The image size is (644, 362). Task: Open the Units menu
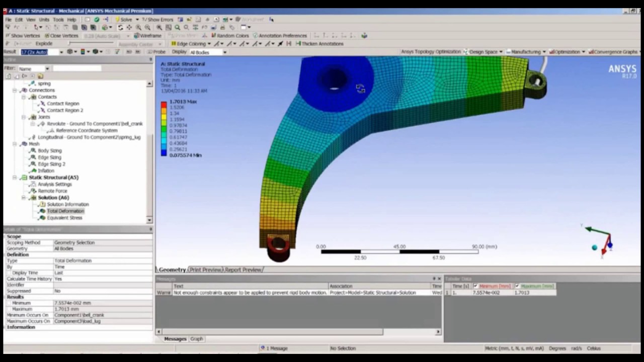44,20
